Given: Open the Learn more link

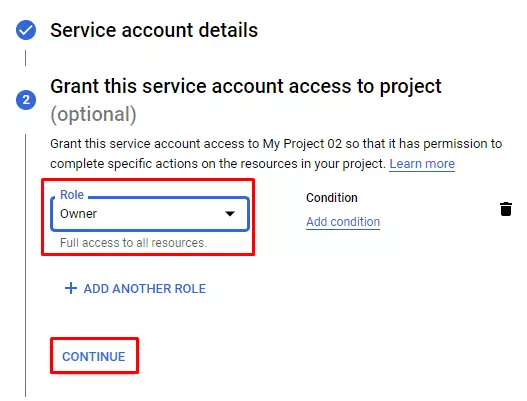Looking at the screenshot, I should click(x=422, y=164).
